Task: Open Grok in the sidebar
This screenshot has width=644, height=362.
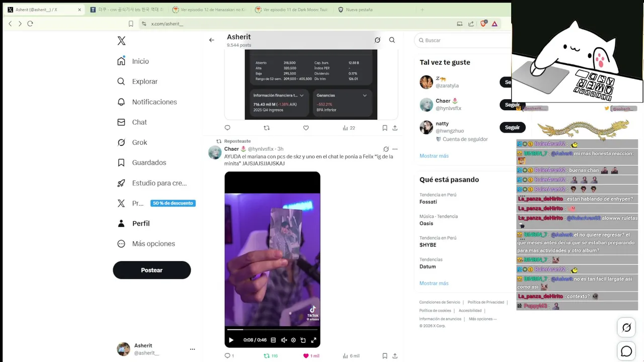Action: pyautogui.click(x=132, y=142)
